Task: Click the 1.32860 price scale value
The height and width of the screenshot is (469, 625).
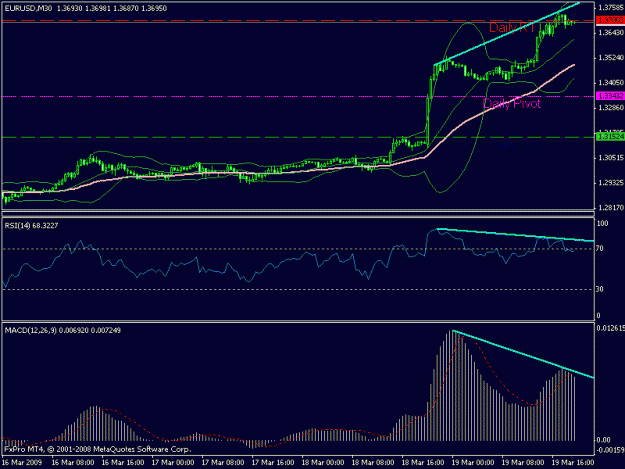Action: point(611,108)
